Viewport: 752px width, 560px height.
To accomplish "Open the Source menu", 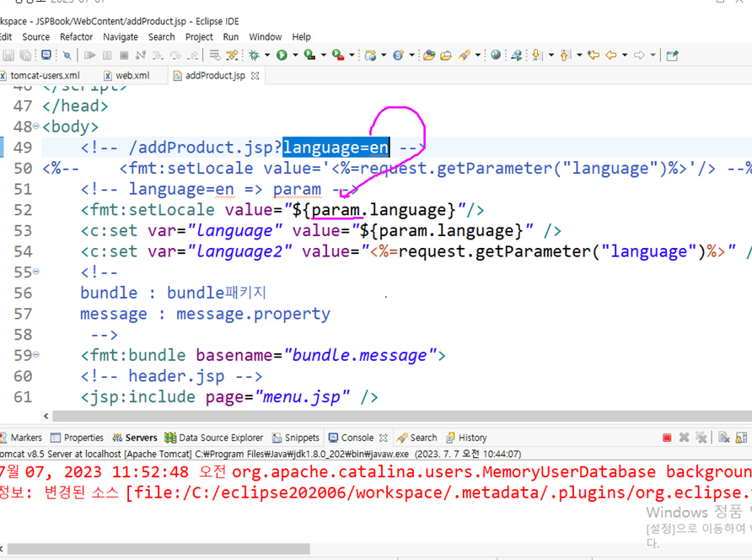I will coord(36,37).
